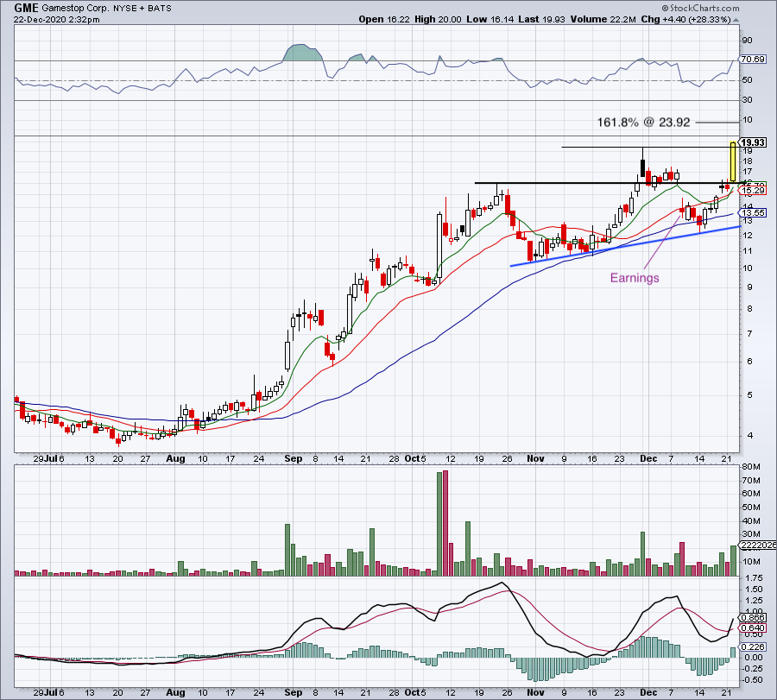
Task: Click the RSI reading label 70.69
Action: tap(753, 59)
